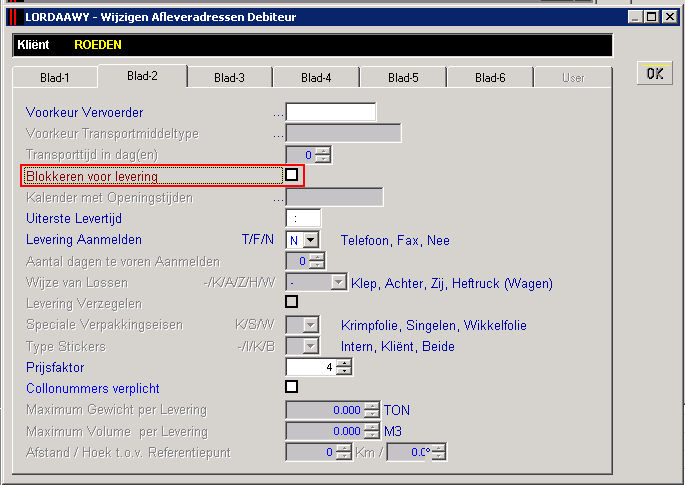Screen dimensions: 685x485
Task: Increase the Hoek degrees spinner
Action: click(x=439, y=448)
